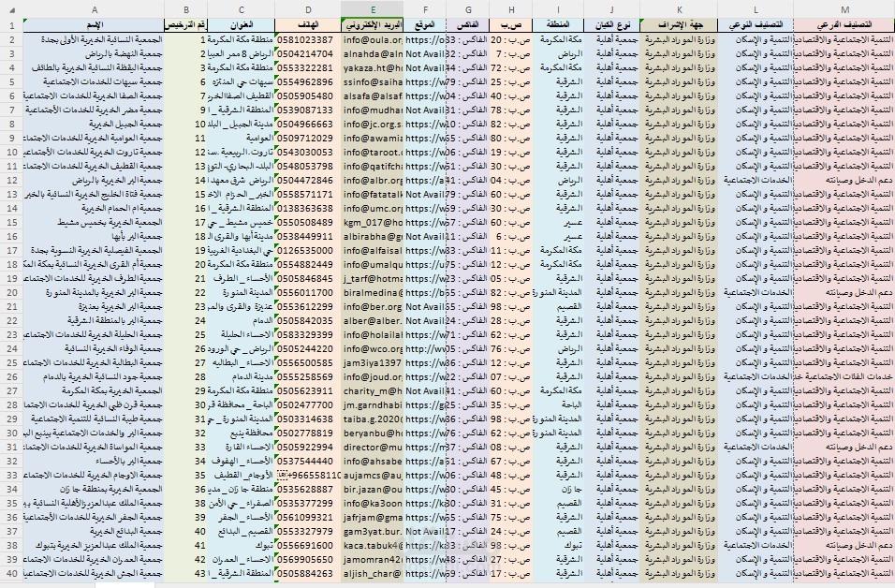895x588 pixels.
Task: Click email cell starting 'alnahda@aln'
Action: (x=373, y=53)
